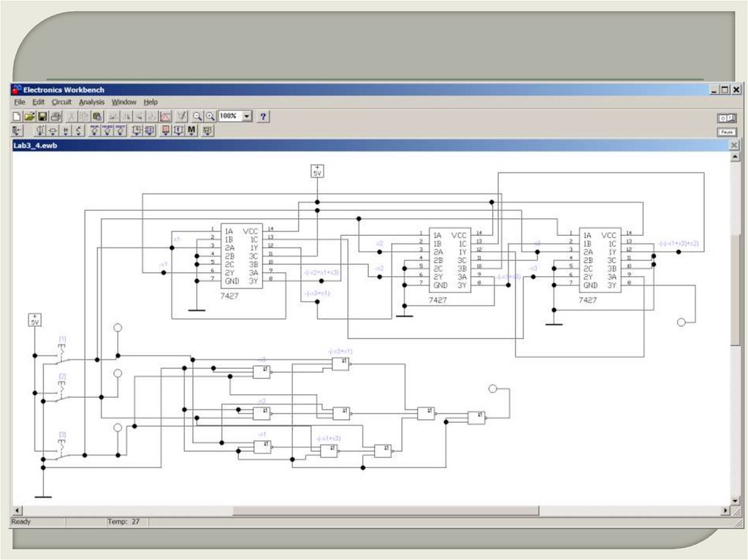748x560 pixels.
Task: Toggle circuit switch labeled [2]
Action: 62,392
